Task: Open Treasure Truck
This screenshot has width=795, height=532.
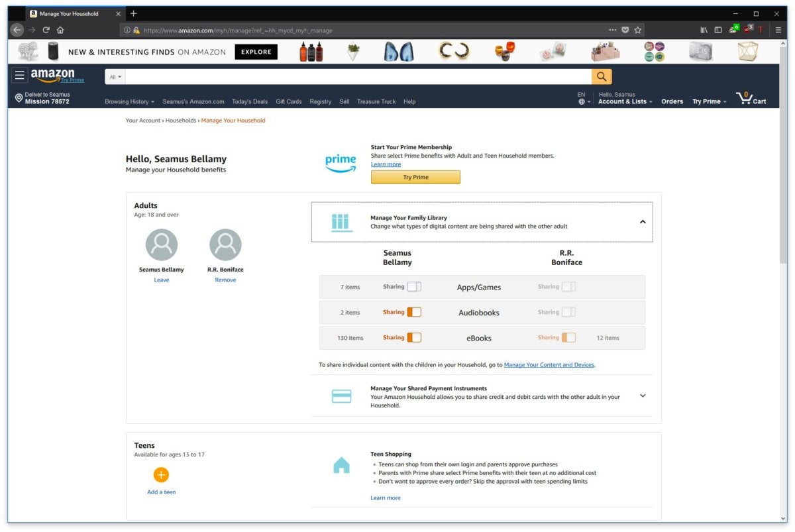Action: [376, 101]
